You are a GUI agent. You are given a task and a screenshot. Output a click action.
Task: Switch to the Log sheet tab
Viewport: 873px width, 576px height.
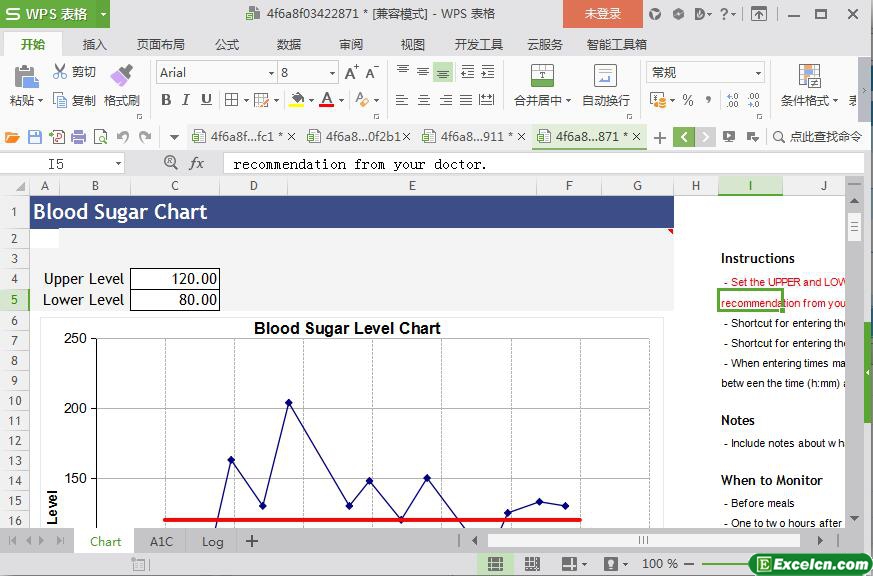tap(212, 541)
